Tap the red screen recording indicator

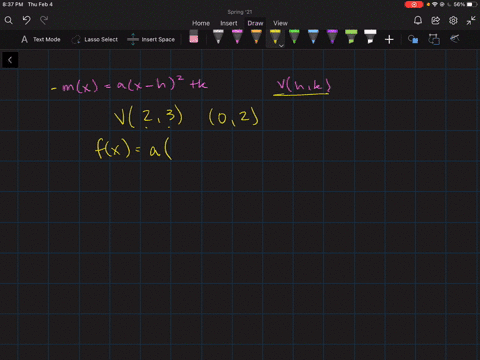pos(414,4)
